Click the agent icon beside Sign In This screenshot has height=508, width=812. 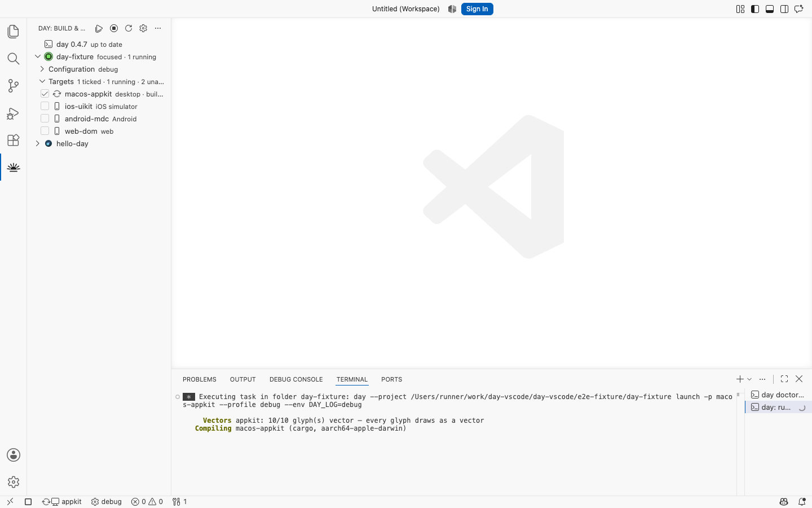(452, 9)
